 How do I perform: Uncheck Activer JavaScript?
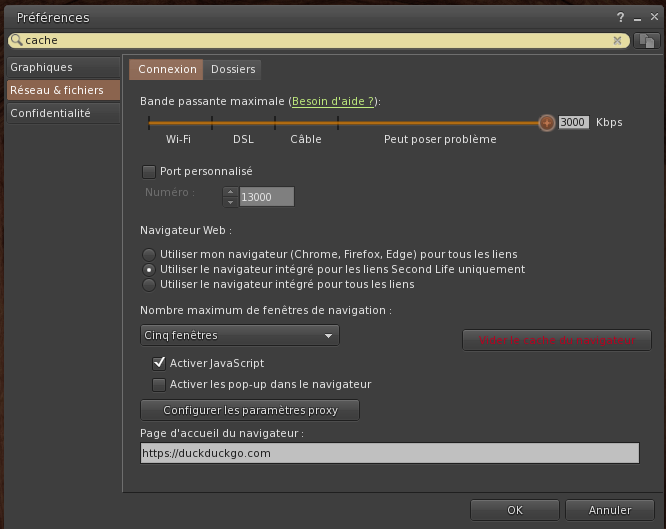[158, 363]
